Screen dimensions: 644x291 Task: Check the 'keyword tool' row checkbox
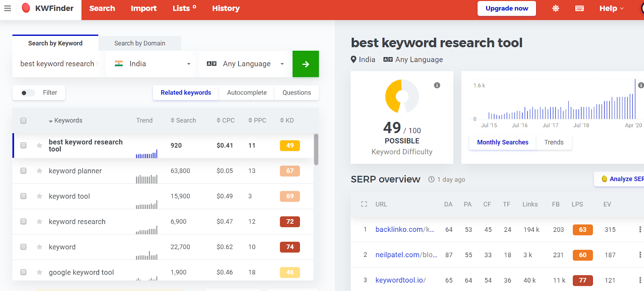23,196
